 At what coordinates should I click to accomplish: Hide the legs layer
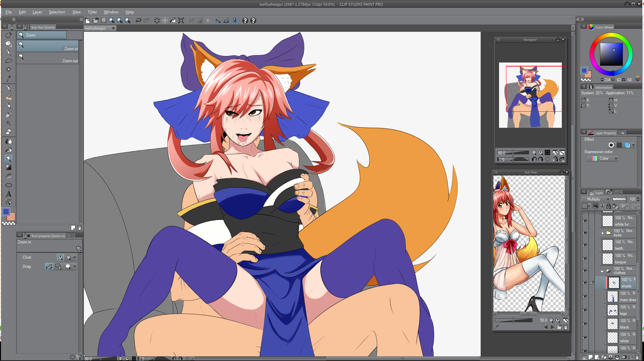pyautogui.click(x=585, y=310)
